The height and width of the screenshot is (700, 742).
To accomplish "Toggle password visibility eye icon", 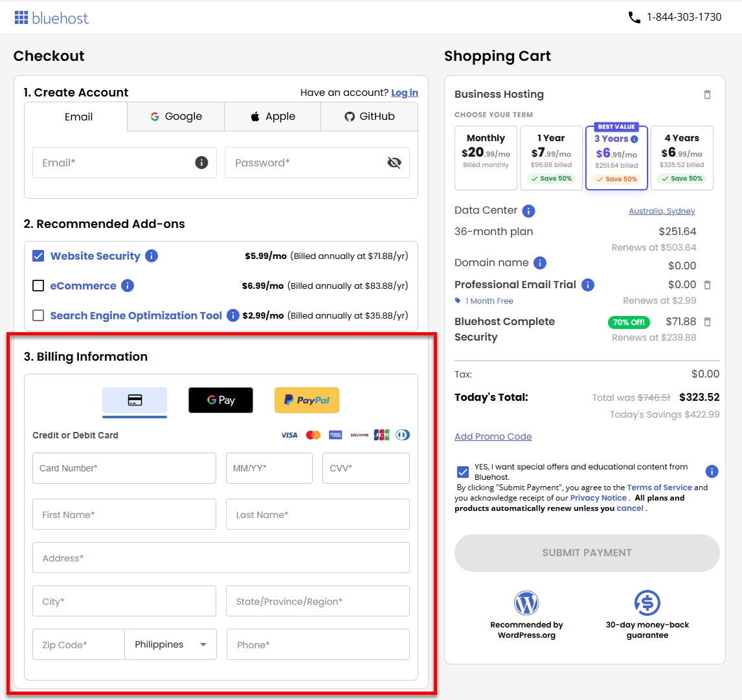I will tap(394, 163).
